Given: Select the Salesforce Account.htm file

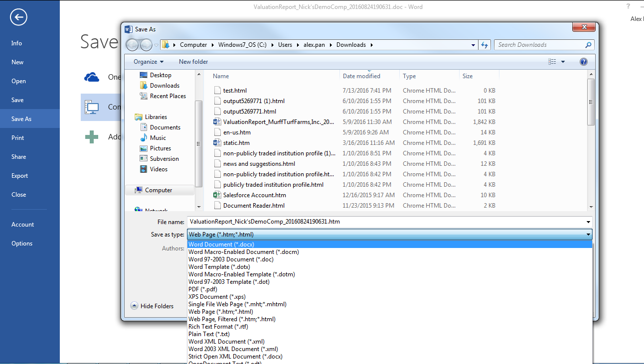Looking at the screenshot, I should pyautogui.click(x=254, y=195).
